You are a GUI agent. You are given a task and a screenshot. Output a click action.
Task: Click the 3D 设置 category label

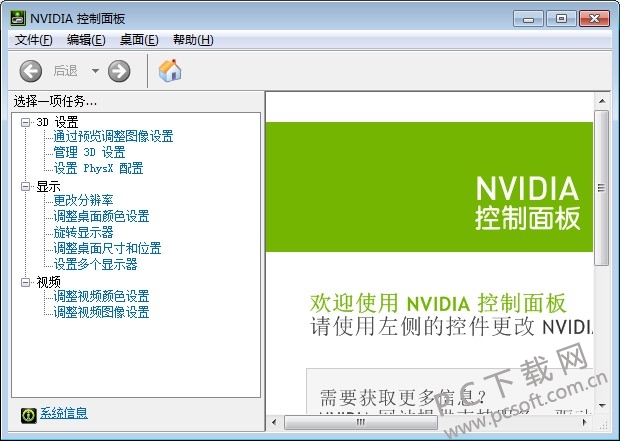pos(57,122)
